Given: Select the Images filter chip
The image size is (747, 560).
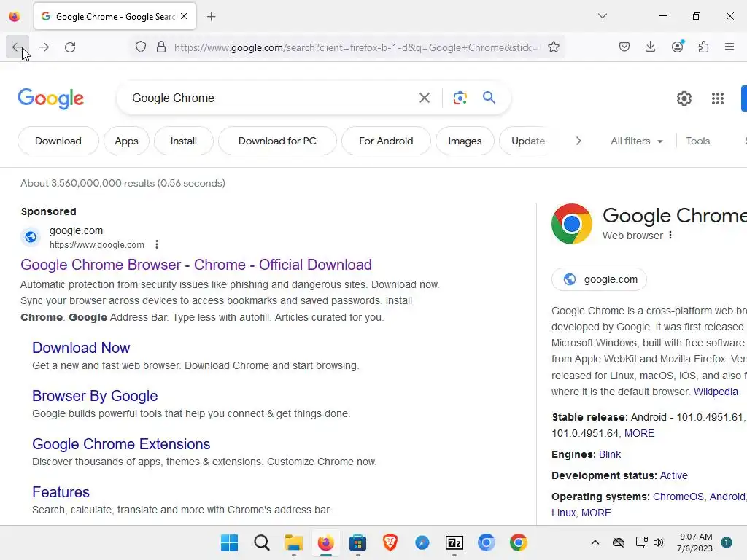Looking at the screenshot, I should tap(465, 141).
